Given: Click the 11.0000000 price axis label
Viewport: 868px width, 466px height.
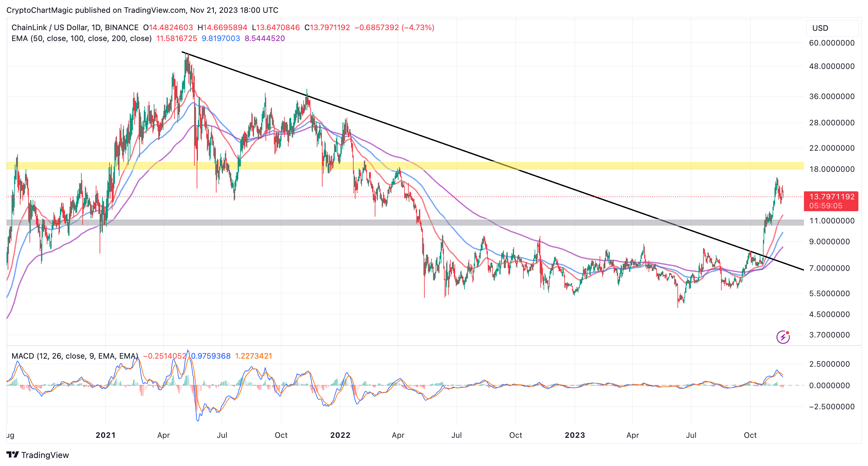Looking at the screenshot, I should (831, 221).
